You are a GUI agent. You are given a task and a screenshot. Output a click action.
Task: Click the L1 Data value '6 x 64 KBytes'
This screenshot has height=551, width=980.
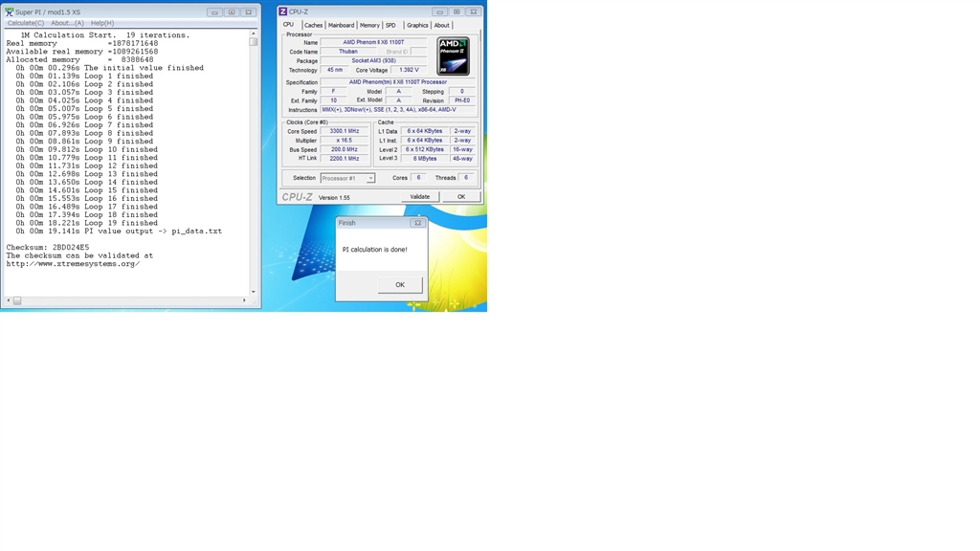tap(424, 131)
